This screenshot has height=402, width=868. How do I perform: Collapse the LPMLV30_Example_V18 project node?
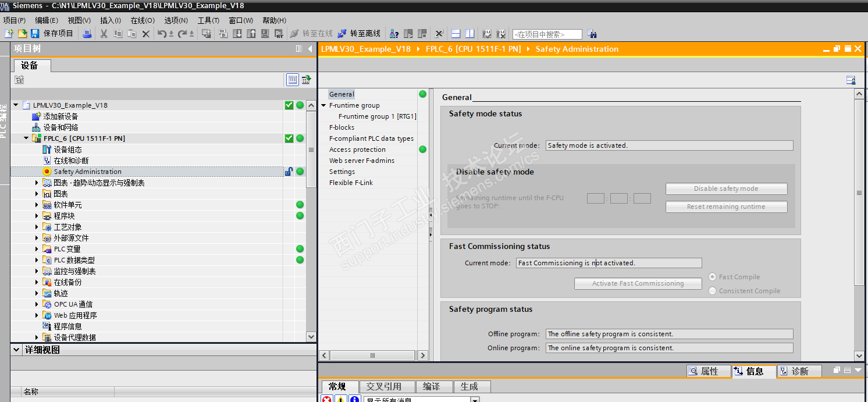[x=16, y=105]
